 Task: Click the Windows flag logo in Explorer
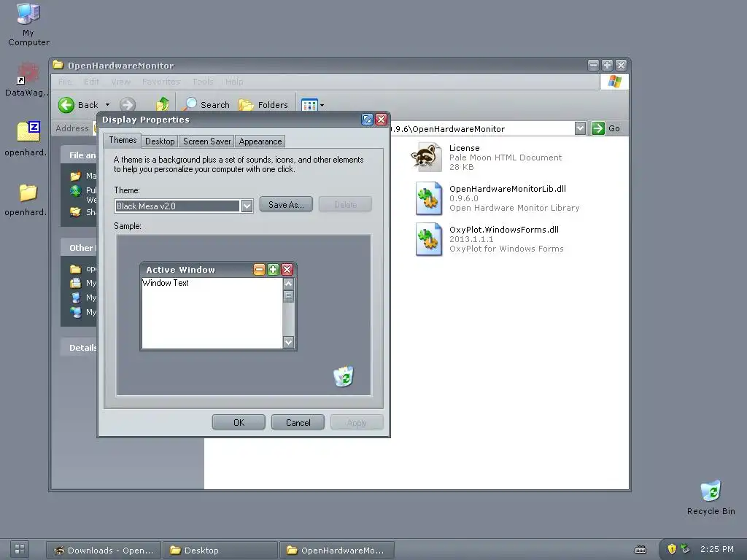tap(614, 82)
